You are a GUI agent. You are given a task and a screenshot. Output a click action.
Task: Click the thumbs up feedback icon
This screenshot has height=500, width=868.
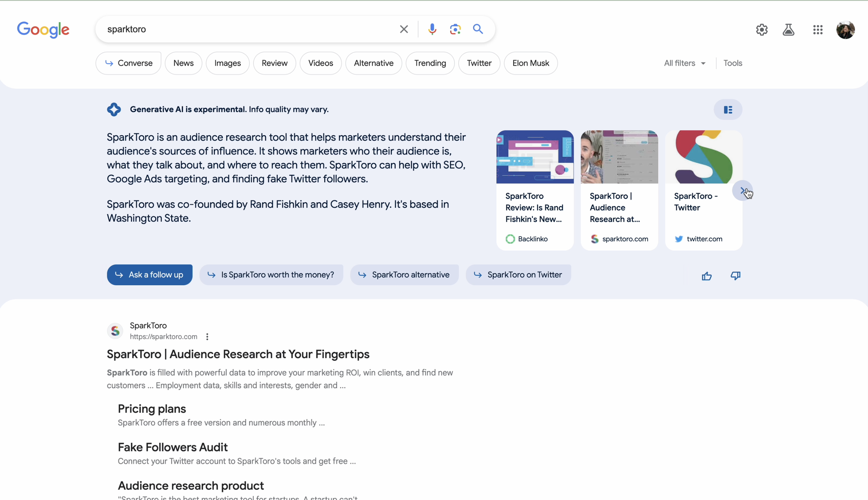click(x=707, y=275)
